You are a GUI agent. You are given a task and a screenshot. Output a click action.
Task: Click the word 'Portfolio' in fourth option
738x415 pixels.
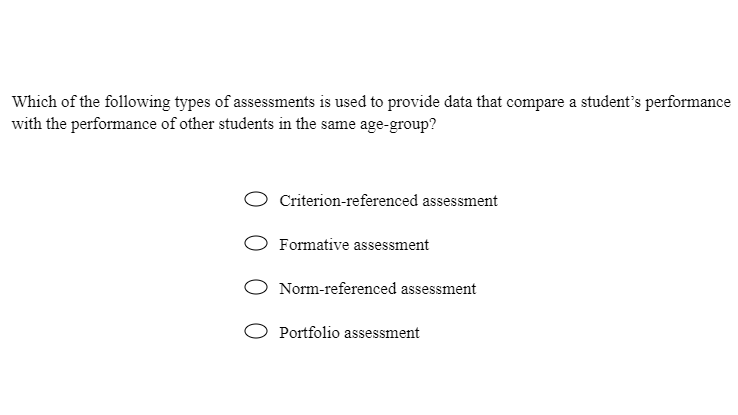coord(309,333)
